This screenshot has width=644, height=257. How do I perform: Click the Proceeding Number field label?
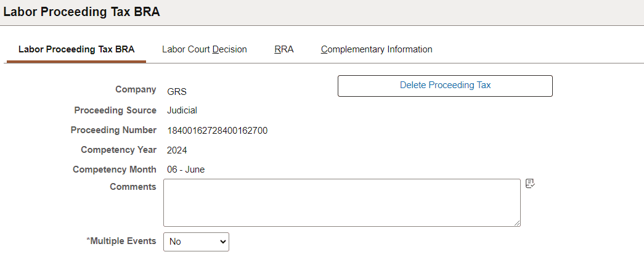113,130
